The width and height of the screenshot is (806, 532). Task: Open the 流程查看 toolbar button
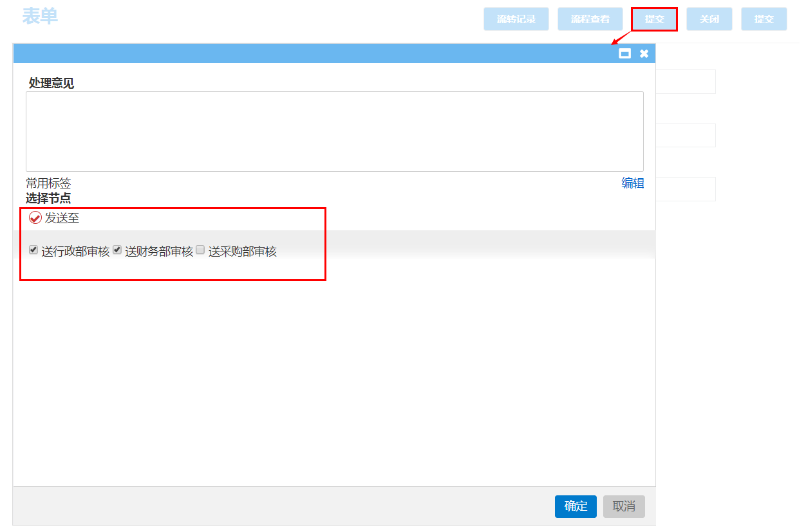pyautogui.click(x=590, y=19)
